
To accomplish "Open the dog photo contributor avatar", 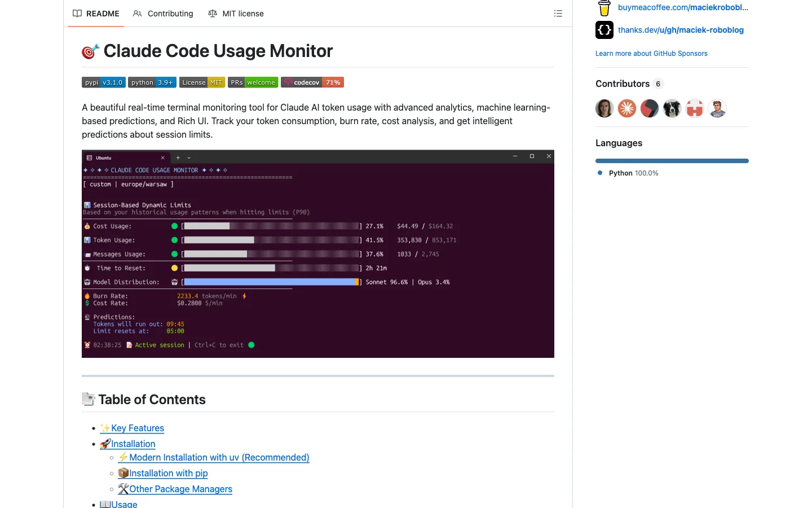I will (672, 108).
